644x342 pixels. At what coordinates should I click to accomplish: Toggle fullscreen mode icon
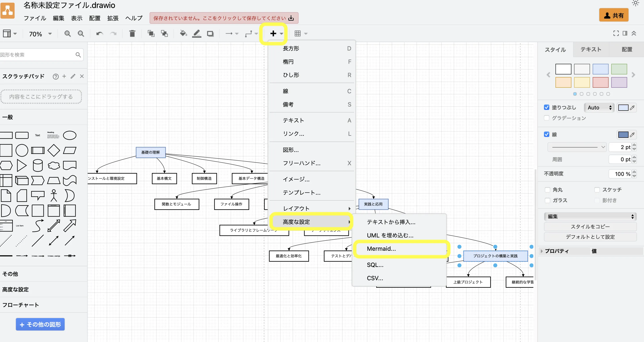(x=616, y=33)
